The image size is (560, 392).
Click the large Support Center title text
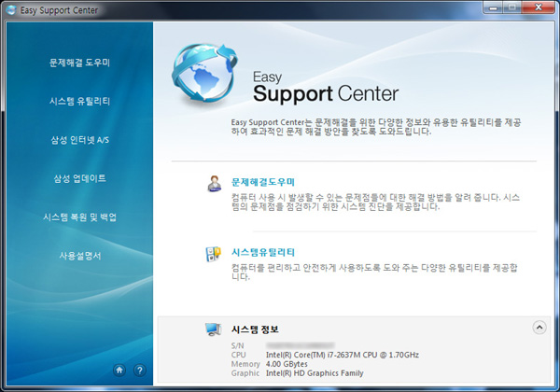[x=326, y=94]
